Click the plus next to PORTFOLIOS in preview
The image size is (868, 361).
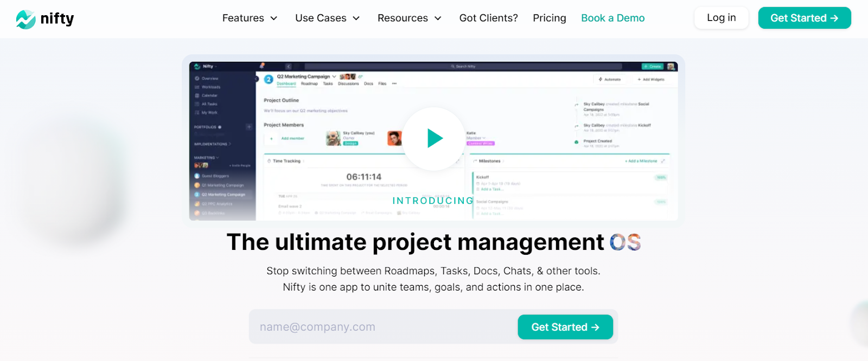tap(249, 127)
